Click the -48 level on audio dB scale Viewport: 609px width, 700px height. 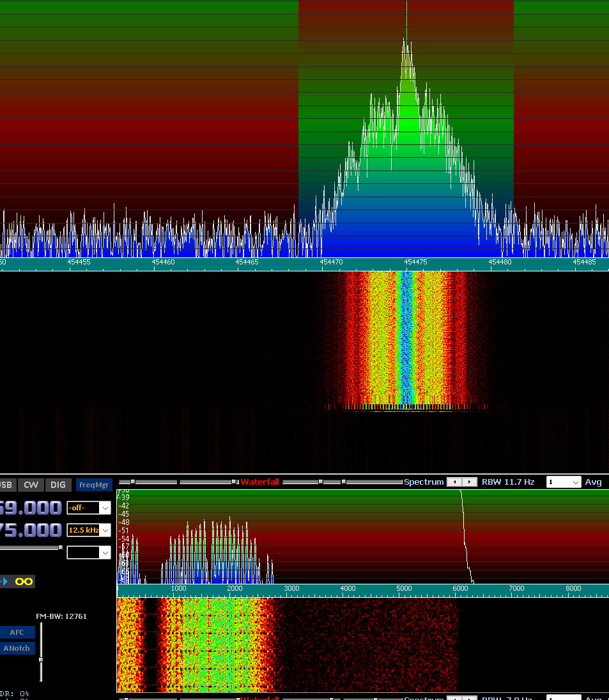click(x=124, y=522)
